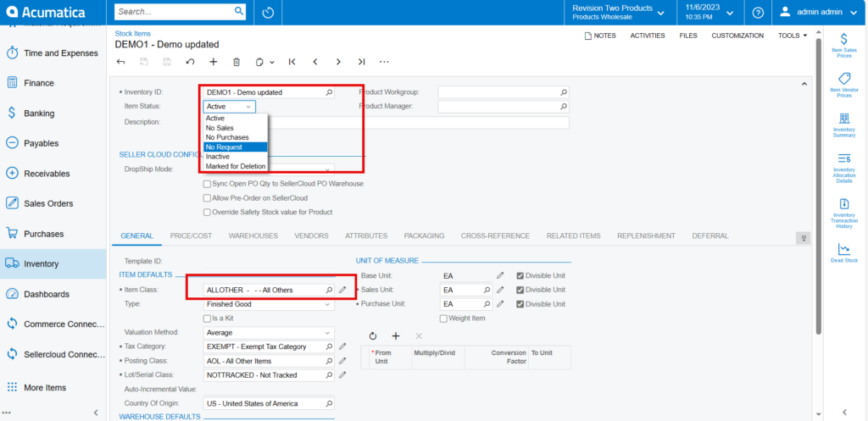Image resolution: width=868 pixels, height=421 pixels.
Task: Click the Description input field
Action: pos(386,122)
